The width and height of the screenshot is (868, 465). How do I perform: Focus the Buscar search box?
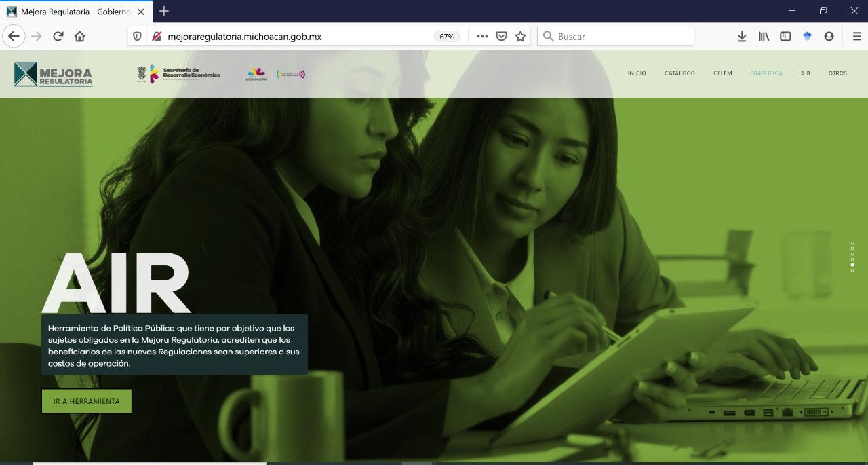point(616,37)
